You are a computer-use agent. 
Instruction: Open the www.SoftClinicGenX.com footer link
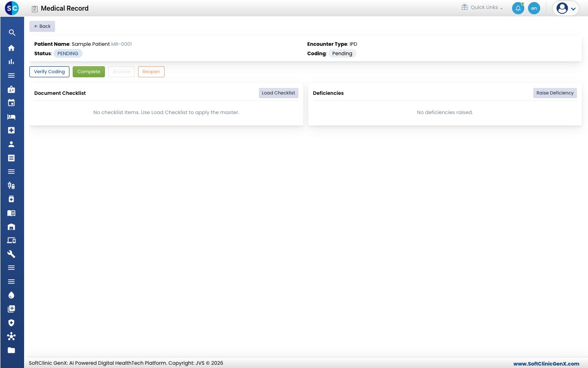546,364
